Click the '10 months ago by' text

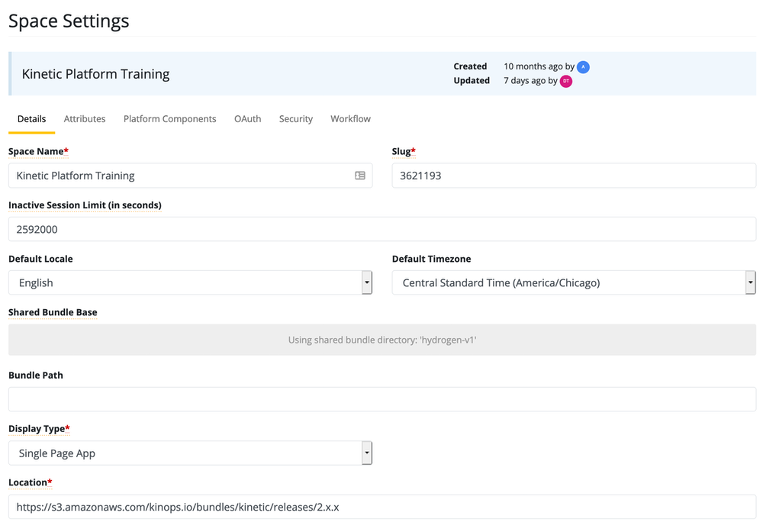539,66
